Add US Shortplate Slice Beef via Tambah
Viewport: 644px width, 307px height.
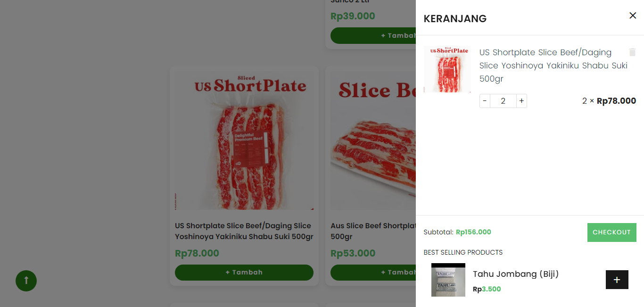pyautogui.click(x=244, y=273)
